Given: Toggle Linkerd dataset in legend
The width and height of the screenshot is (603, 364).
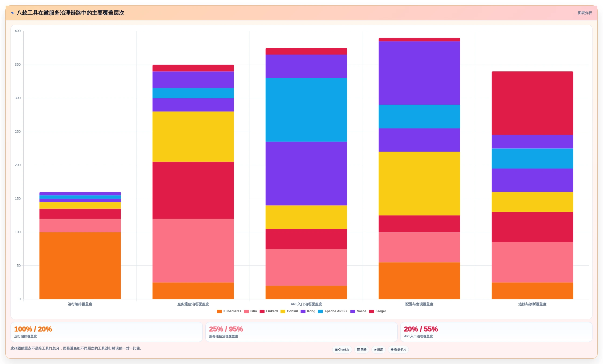Looking at the screenshot, I should click(x=269, y=311).
